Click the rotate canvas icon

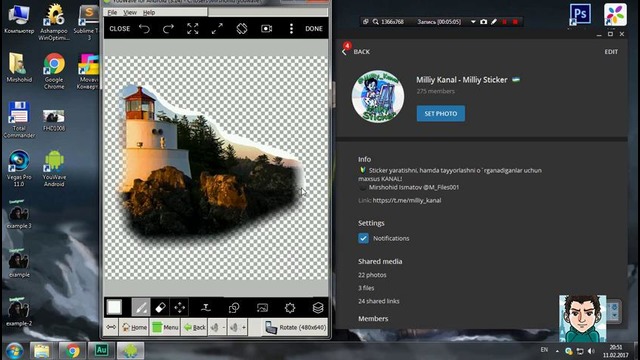242,29
